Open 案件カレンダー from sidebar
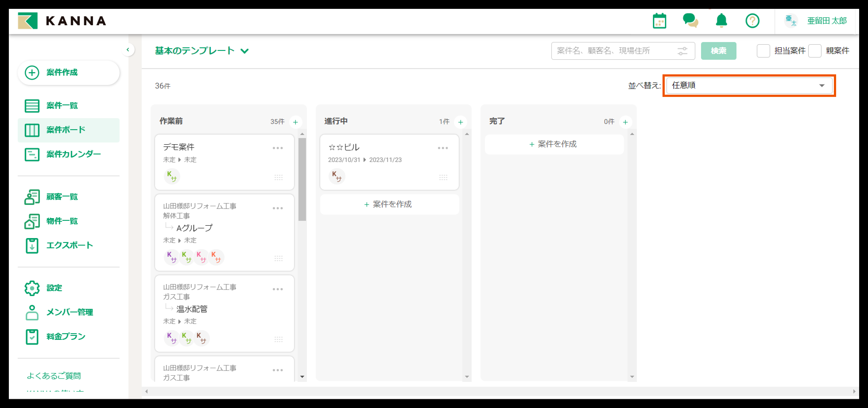Image resolution: width=868 pixels, height=408 pixels. coord(74,154)
